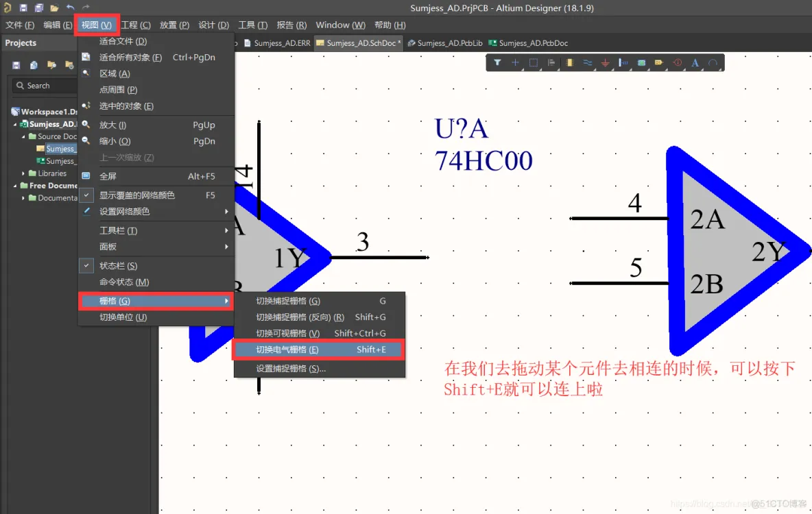Choose 适合所有对象 (F) menu entry
The image size is (812, 514).
[156, 57]
